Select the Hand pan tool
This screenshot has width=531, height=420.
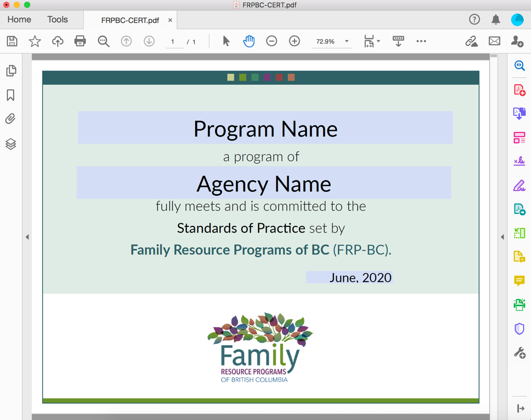pos(249,41)
